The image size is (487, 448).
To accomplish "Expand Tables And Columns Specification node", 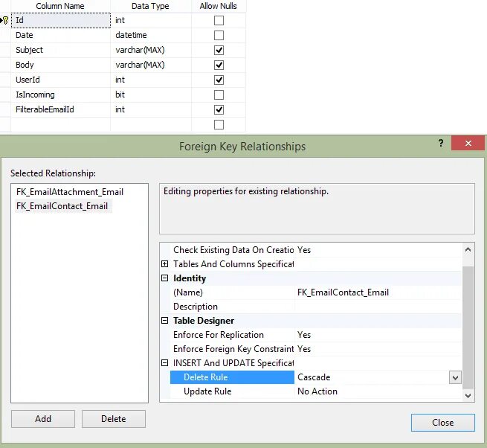I will coord(165,264).
